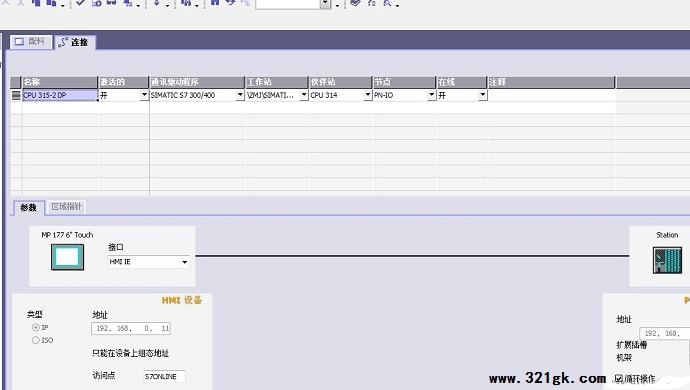Click the down arrow icon in the toolbar
This screenshot has width=690, height=390.
[x=157, y=3]
